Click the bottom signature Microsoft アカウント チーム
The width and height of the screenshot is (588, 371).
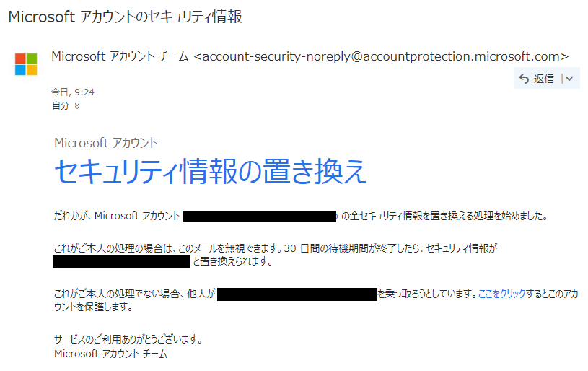110,354
